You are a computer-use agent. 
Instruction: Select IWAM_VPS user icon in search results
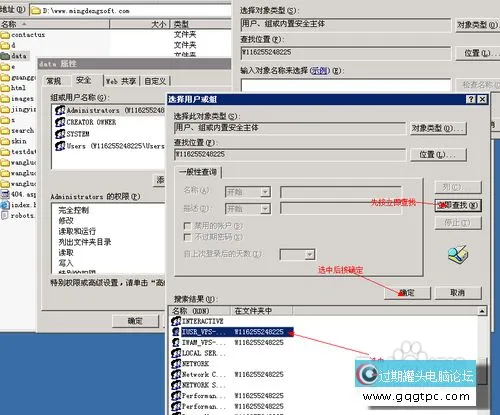pos(176,342)
